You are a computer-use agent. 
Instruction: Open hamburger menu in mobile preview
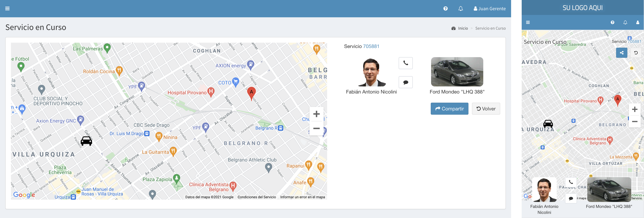click(x=528, y=23)
